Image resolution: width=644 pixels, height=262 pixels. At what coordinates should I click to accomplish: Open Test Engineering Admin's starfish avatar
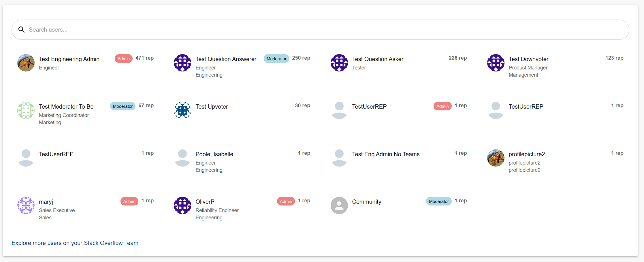pos(26,63)
